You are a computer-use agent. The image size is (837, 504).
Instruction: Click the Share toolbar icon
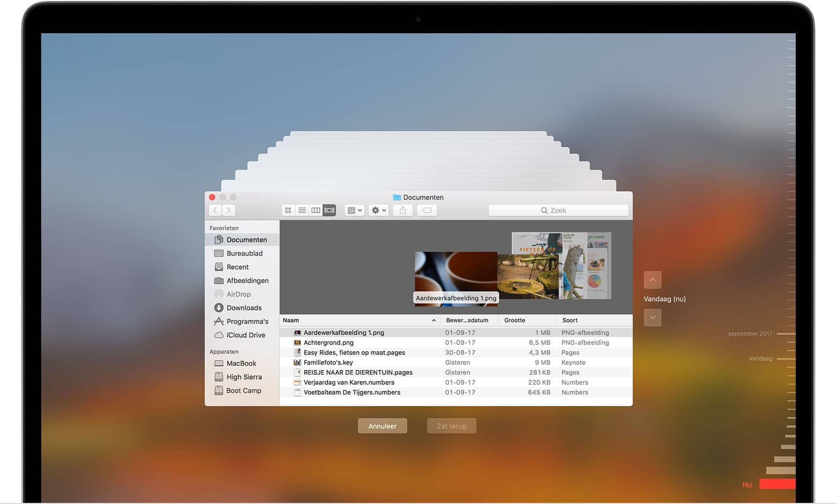click(x=402, y=211)
